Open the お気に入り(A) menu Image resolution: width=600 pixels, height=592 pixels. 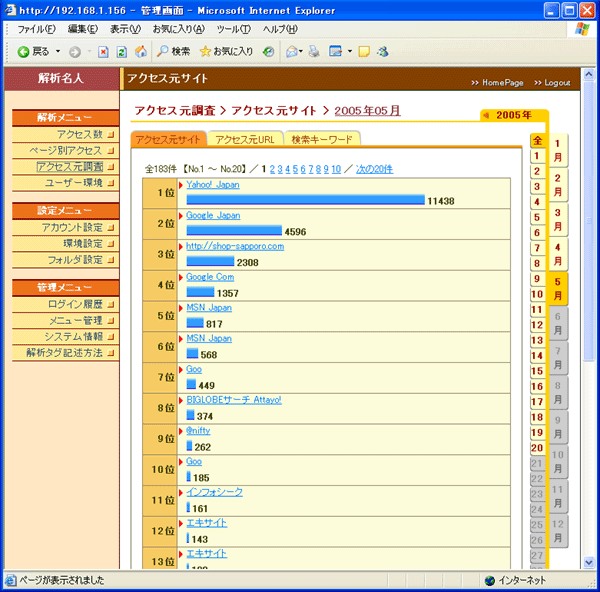179,29
